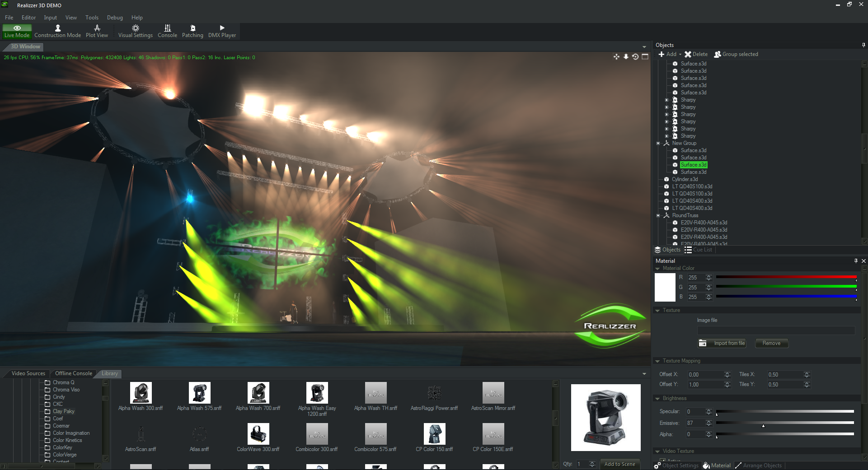Image resolution: width=868 pixels, height=470 pixels.
Task: Click Import from file button
Action: (722, 343)
